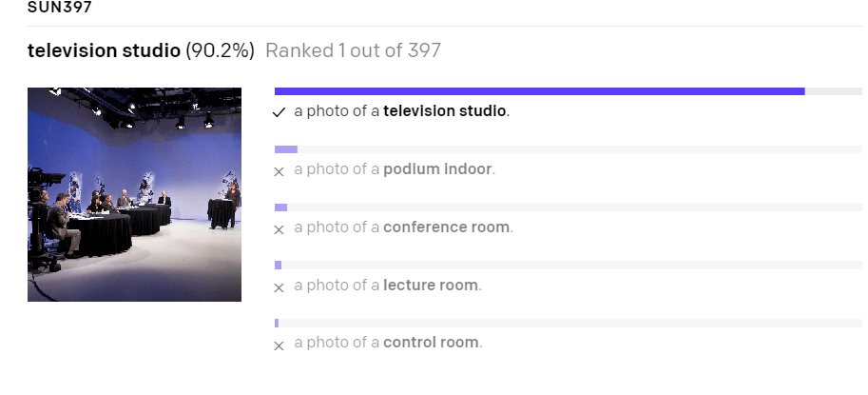Click the X icon beside control room

(x=279, y=346)
